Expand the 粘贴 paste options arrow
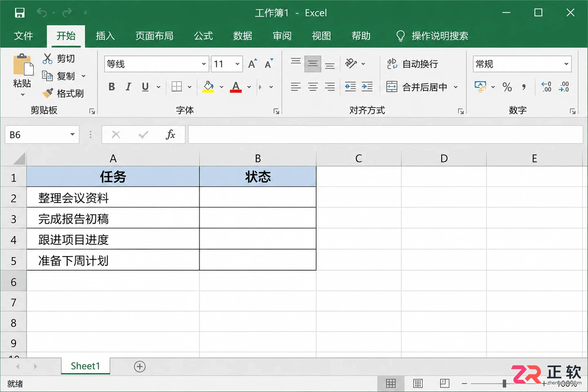The width and height of the screenshot is (588, 392). tap(23, 95)
